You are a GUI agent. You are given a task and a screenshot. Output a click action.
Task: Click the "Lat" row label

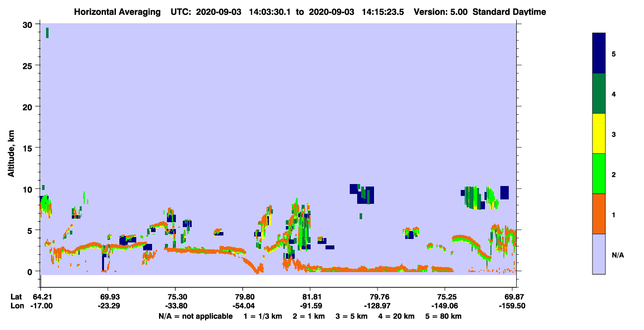(16, 297)
